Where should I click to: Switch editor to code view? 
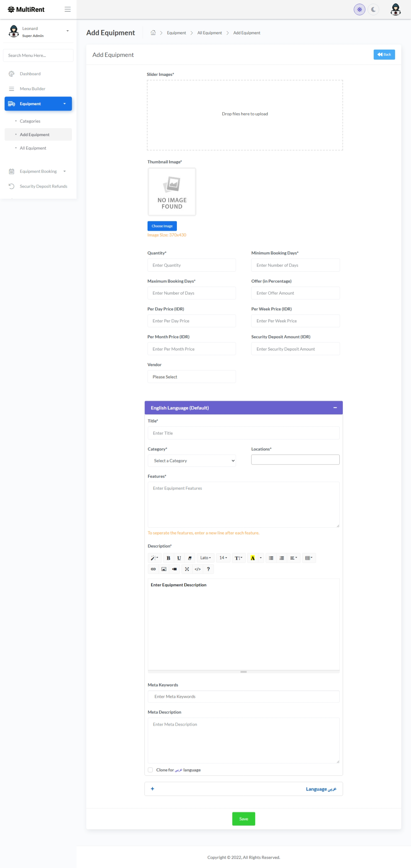point(198,569)
